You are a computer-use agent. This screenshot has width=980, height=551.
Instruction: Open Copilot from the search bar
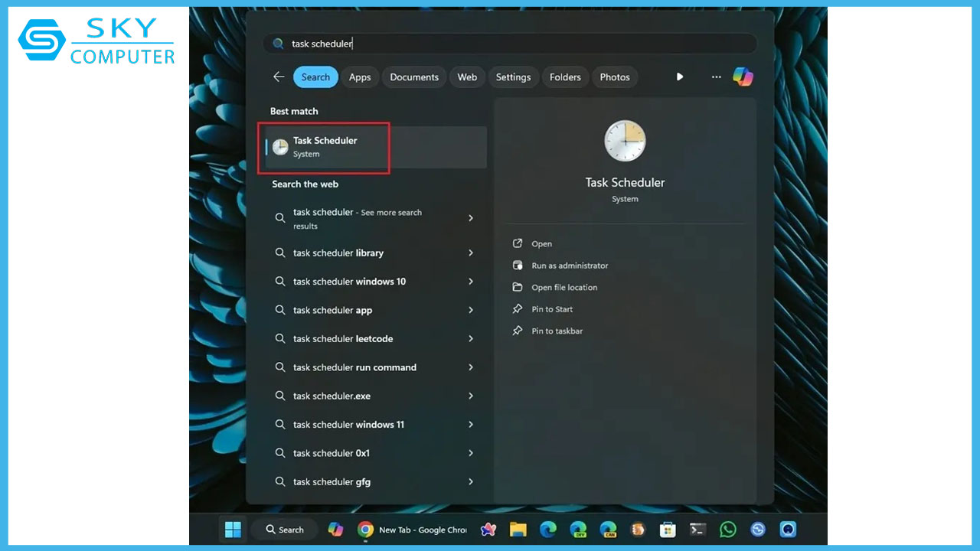point(743,77)
